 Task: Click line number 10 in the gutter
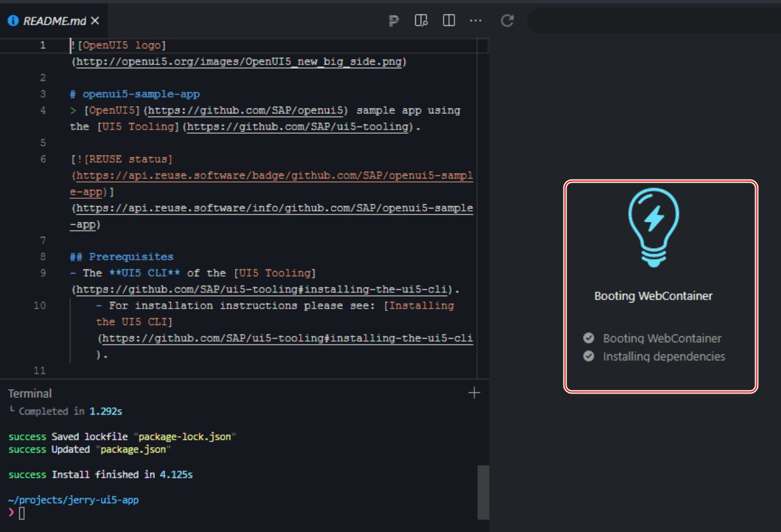pyautogui.click(x=39, y=305)
